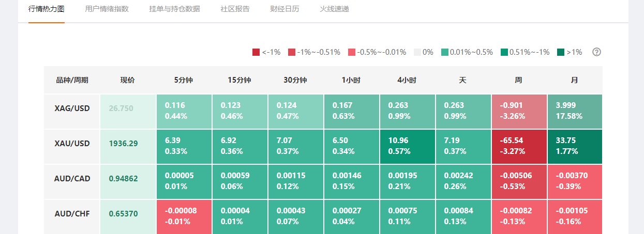Click the -0.5%~-0.01% legend swatch

[352, 52]
